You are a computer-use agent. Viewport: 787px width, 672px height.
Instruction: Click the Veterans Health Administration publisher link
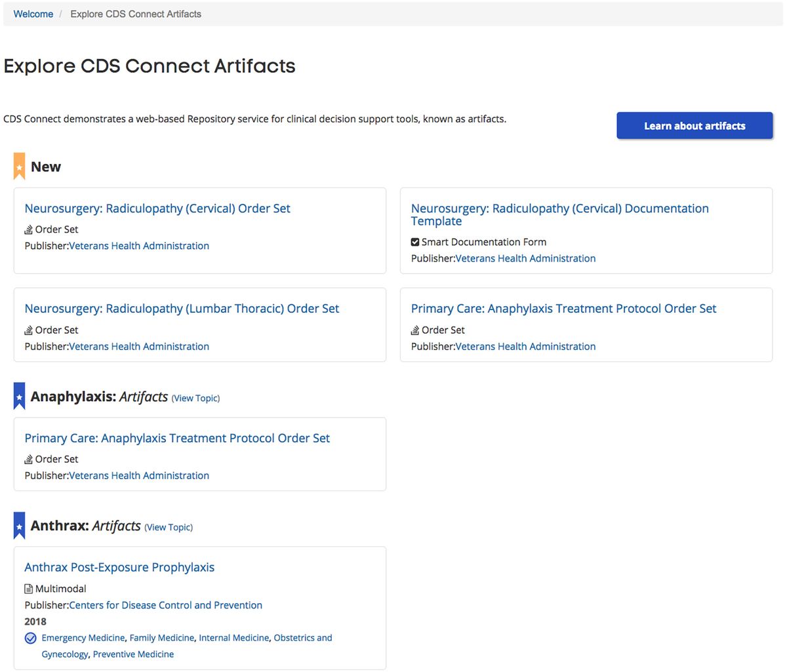click(x=138, y=245)
